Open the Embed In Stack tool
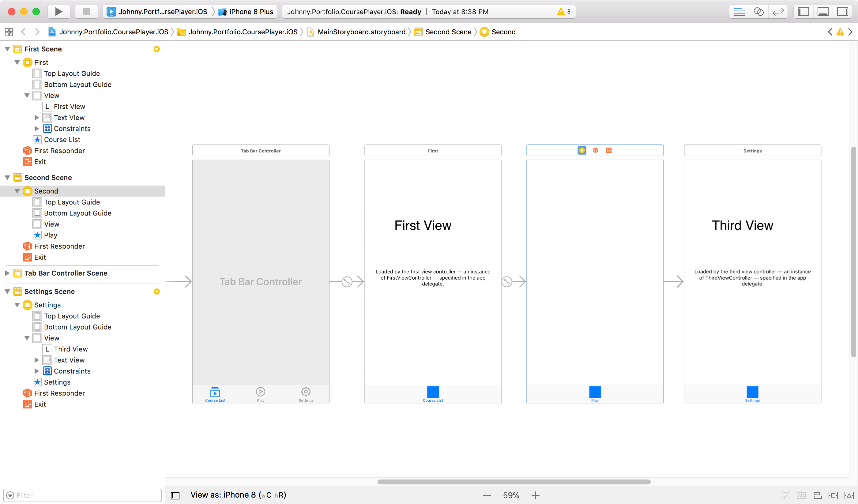 click(x=801, y=495)
